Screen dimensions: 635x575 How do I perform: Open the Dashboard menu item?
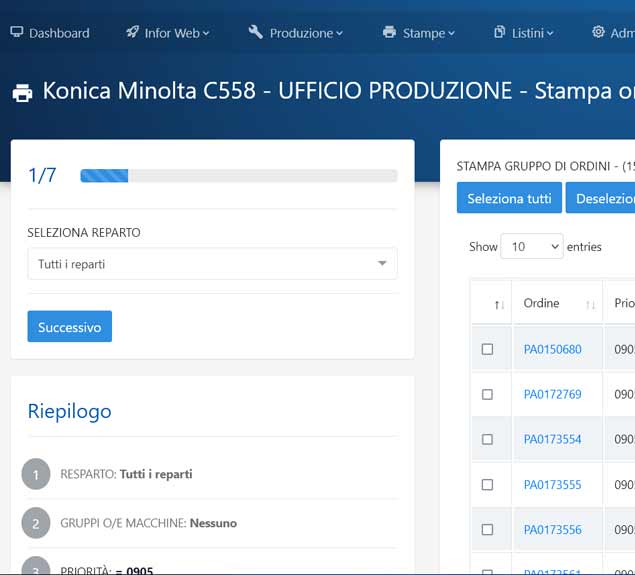click(x=50, y=33)
